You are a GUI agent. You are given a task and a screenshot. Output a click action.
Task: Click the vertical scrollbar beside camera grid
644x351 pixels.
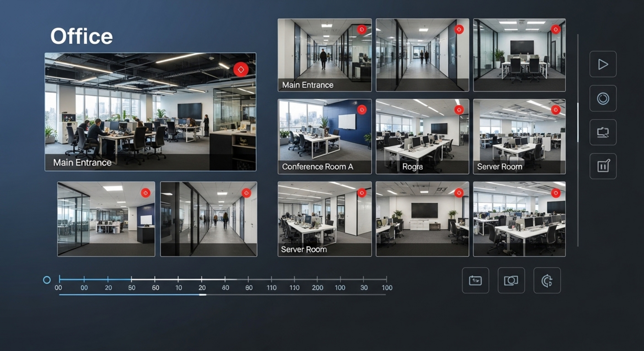click(x=578, y=122)
